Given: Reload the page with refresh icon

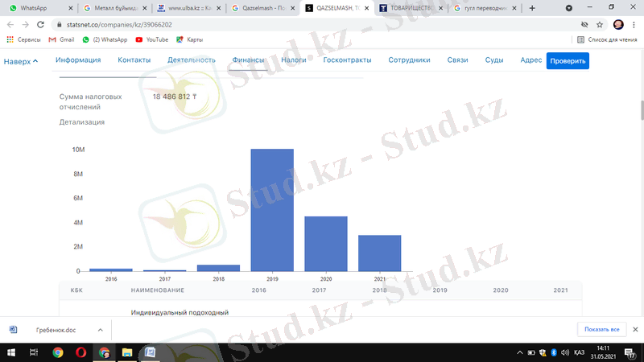Looking at the screenshot, I should [40, 25].
